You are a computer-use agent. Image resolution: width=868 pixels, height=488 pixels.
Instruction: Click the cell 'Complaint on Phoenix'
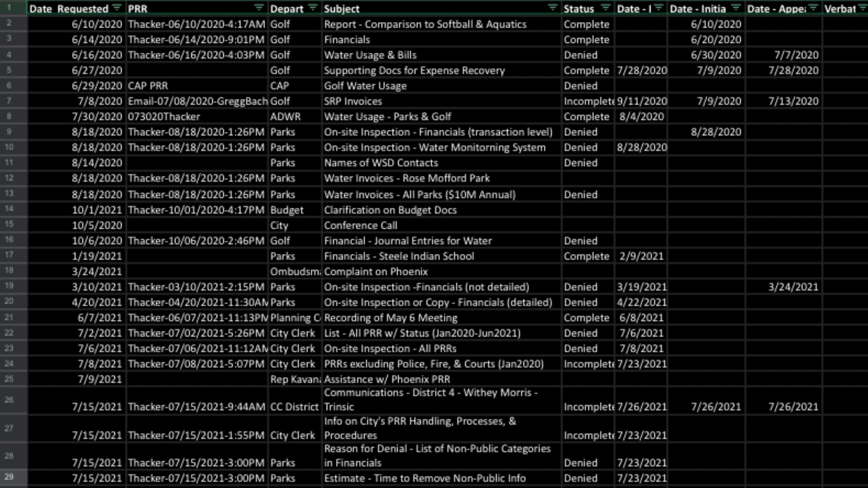375,272
